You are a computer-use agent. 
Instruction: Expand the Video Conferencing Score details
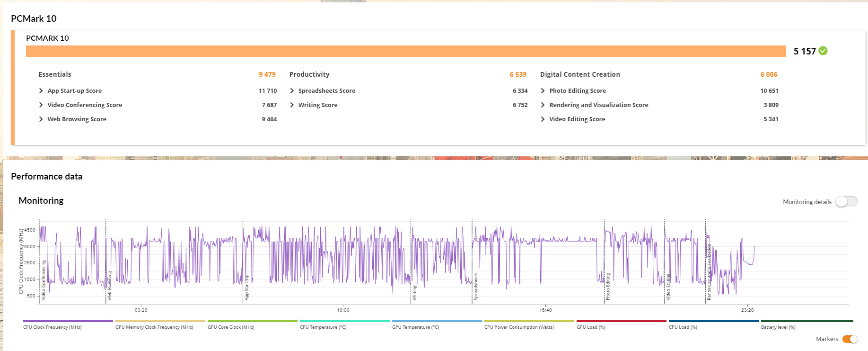41,105
